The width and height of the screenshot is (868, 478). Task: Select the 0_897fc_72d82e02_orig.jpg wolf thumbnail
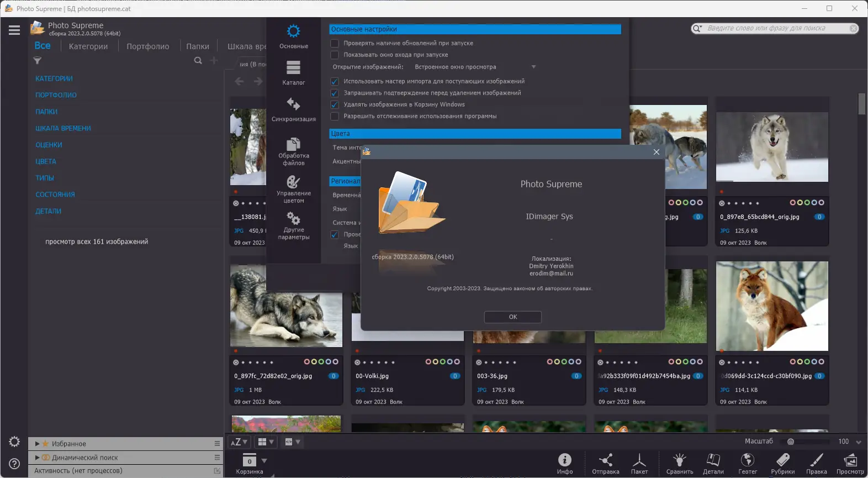[286, 306]
